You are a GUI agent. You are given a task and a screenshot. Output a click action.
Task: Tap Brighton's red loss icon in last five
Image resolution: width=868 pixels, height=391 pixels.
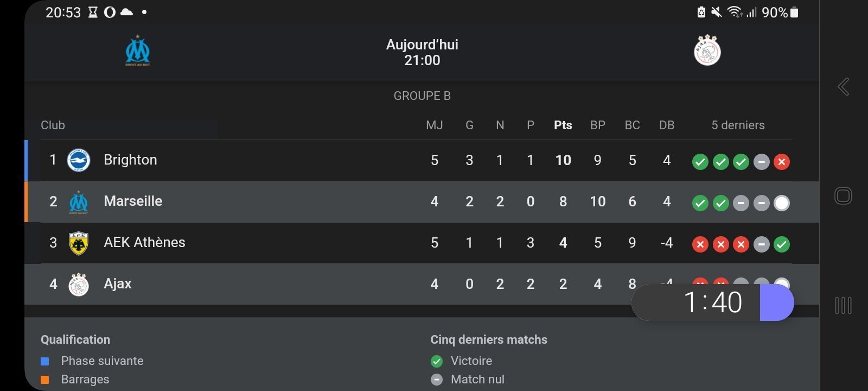pyautogui.click(x=782, y=162)
